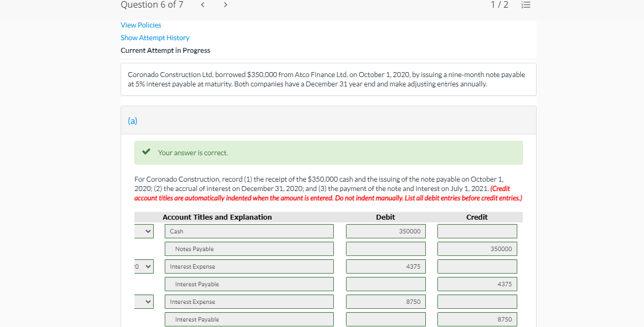The width and height of the screenshot is (644, 327).
Task: Click the 8750 debit field
Action: [x=386, y=302]
